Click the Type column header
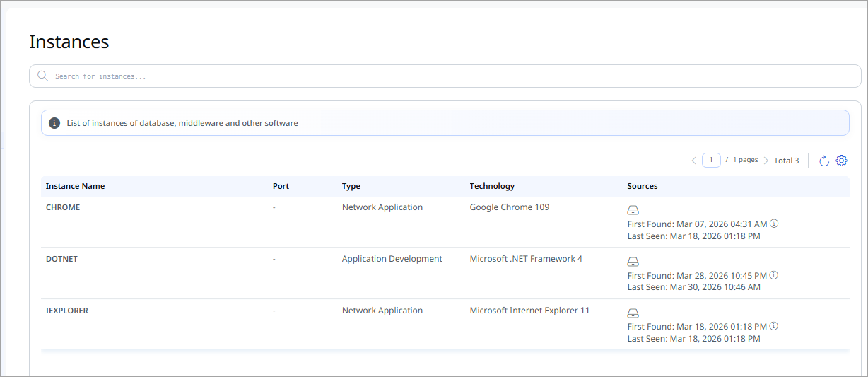 tap(351, 186)
